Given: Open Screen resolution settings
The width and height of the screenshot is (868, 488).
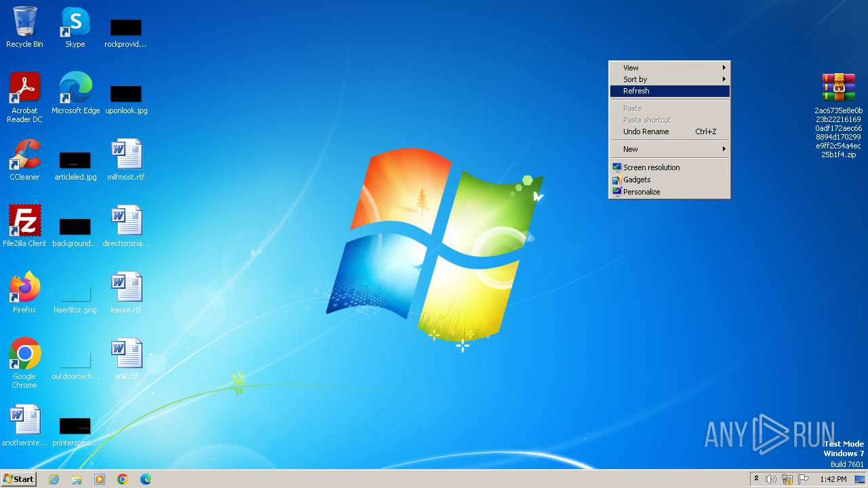Looking at the screenshot, I should [x=669, y=167].
